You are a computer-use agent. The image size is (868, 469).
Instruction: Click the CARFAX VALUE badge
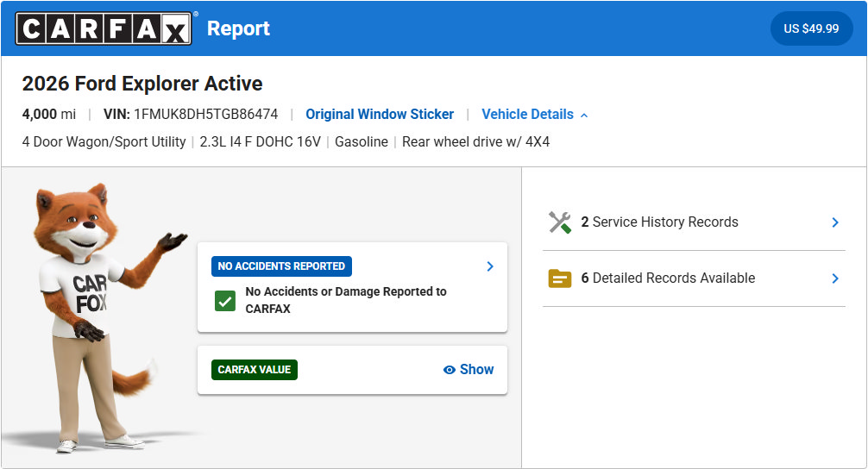tap(254, 370)
